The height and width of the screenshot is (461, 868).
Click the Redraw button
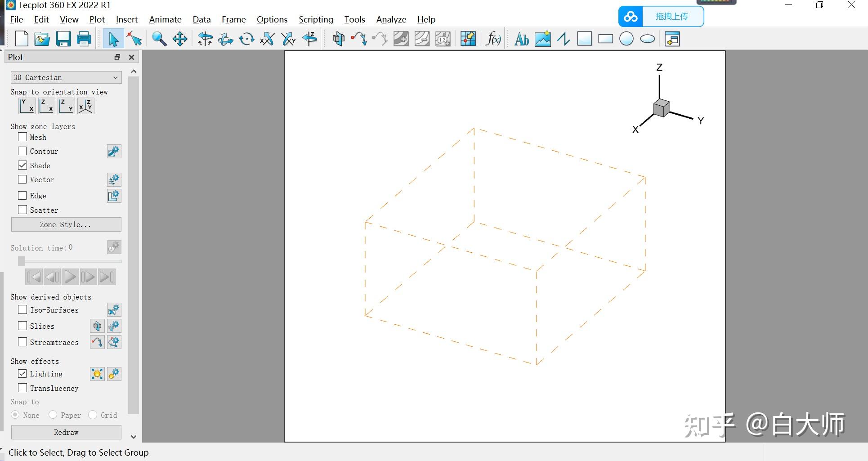pyautogui.click(x=66, y=432)
